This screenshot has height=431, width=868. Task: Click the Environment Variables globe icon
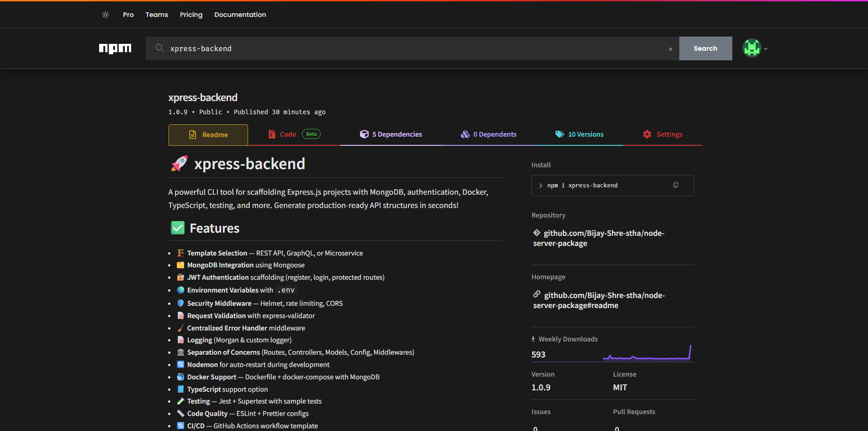180,290
